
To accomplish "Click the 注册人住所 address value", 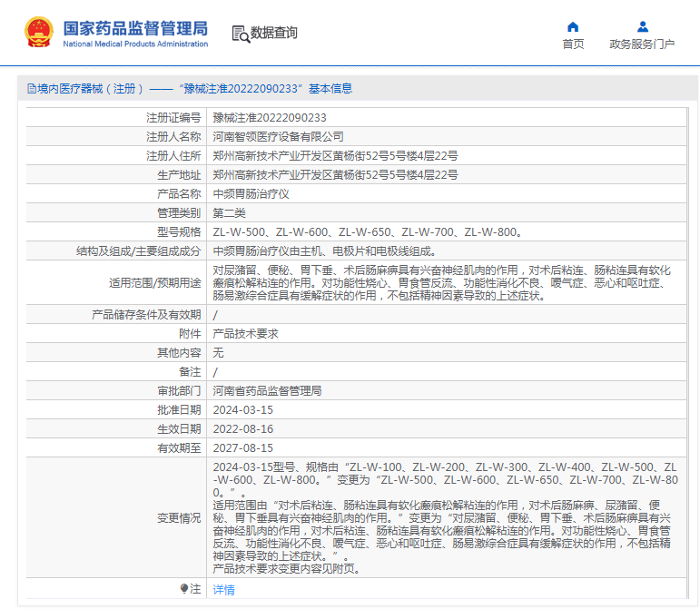I will (x=335, y=156).
